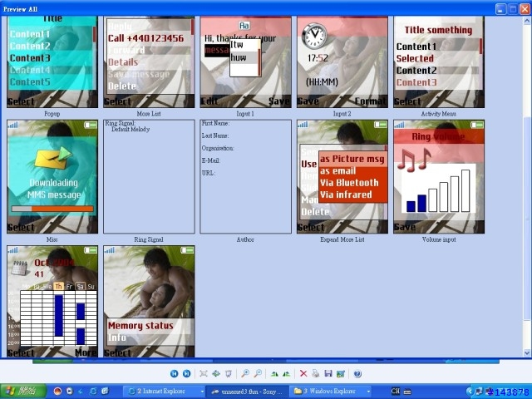Screen dimensions: 532x399
Task: Click 'URL:' in Author panel
Action: coord(209,173)
